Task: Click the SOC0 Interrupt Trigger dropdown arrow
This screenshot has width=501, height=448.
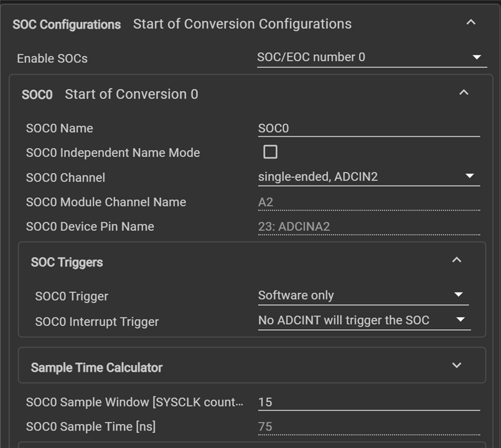Action: pos(461,319)
